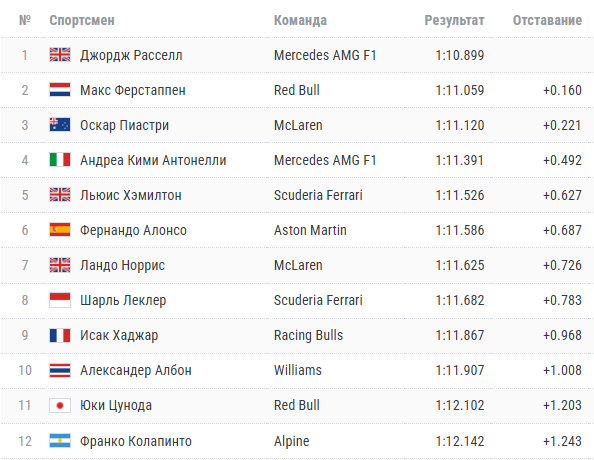594x460 pixels.
Task: Click the Thai flag next to Александер Албон
Action: pos(60,370)
